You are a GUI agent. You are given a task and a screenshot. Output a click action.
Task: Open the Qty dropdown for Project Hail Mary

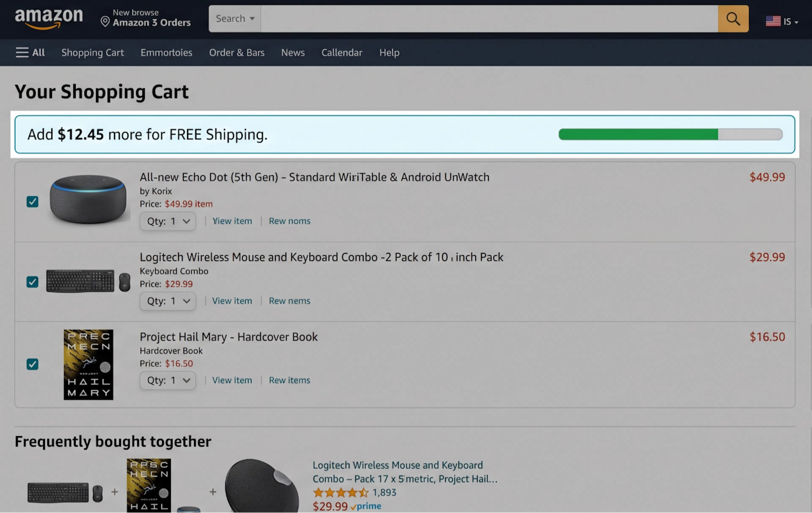168,380
